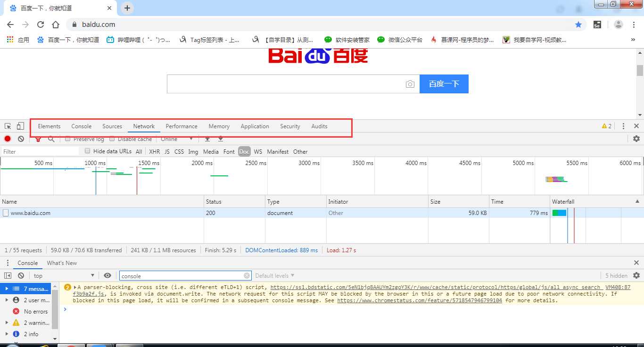644x347 pixels.
Task: Click the import HAR upload arrow icon
Action: [207, 139]
